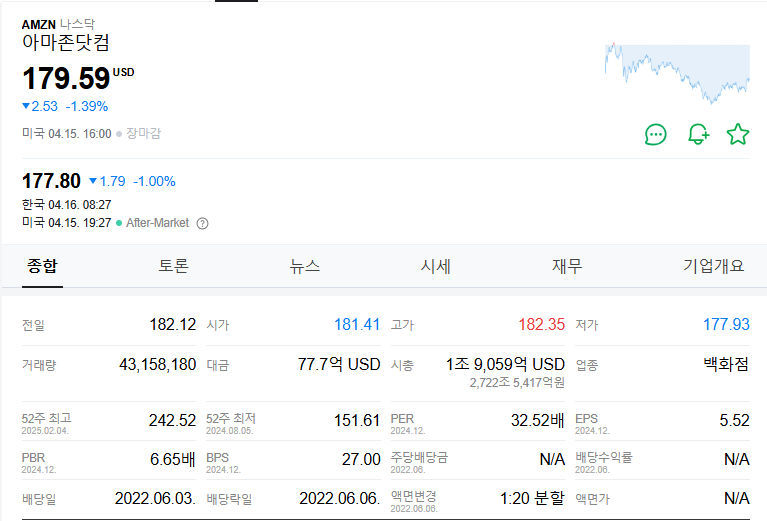The height and width of the screenshot is (521, 767).
Task: Click the sector value 백화점
Action: pyautogui.click(x=726, y=364)
